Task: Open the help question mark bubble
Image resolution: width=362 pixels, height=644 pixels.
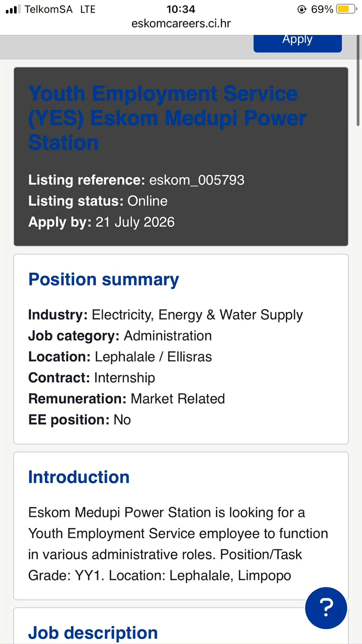Action: pos(326,608)
